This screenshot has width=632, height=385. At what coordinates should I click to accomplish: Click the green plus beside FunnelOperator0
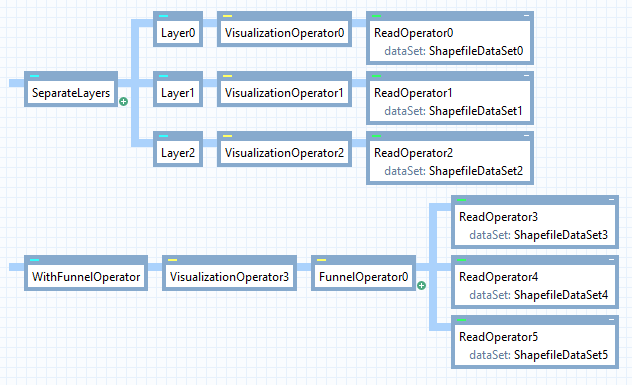coord(422,286)
